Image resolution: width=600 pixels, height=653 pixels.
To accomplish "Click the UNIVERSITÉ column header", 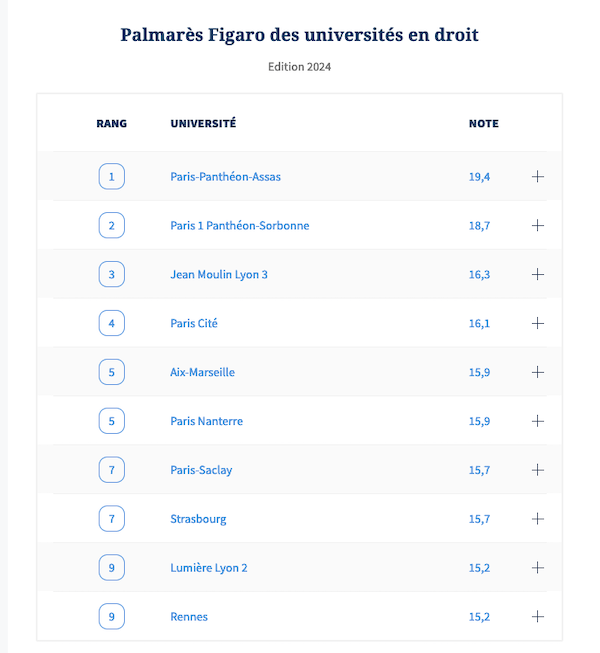I will tap(203, 123).
